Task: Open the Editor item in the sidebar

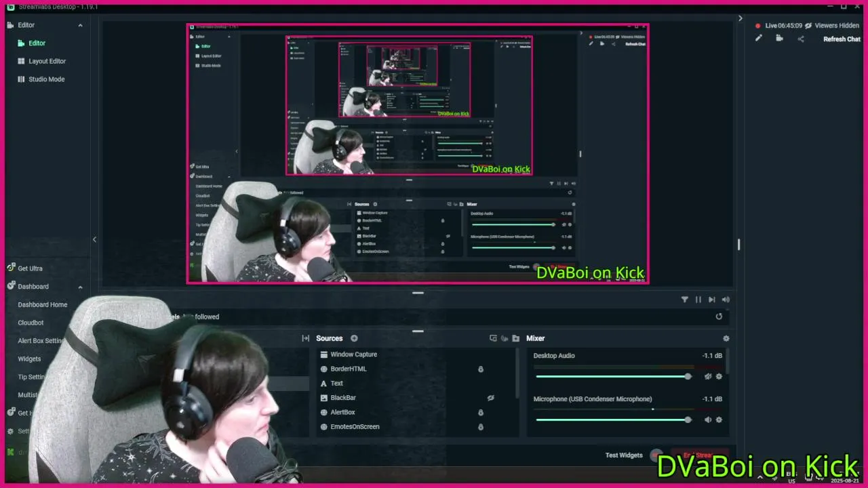Action: click(37, 43)
